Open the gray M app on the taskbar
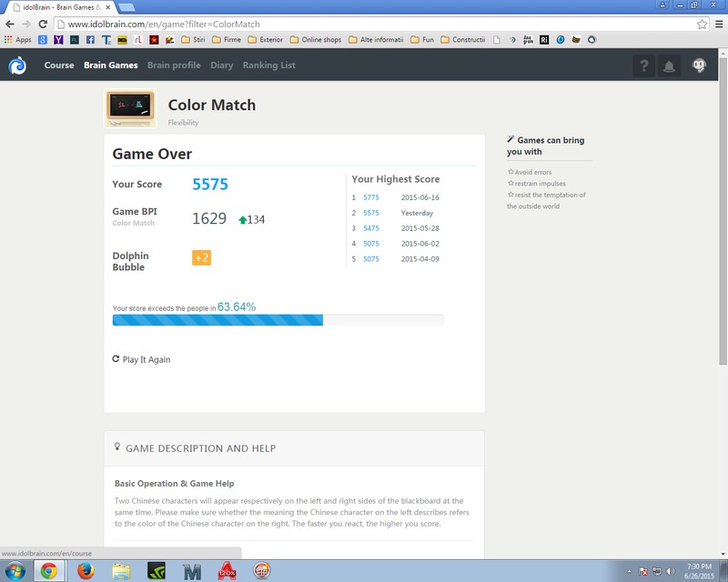 [192, 571]
